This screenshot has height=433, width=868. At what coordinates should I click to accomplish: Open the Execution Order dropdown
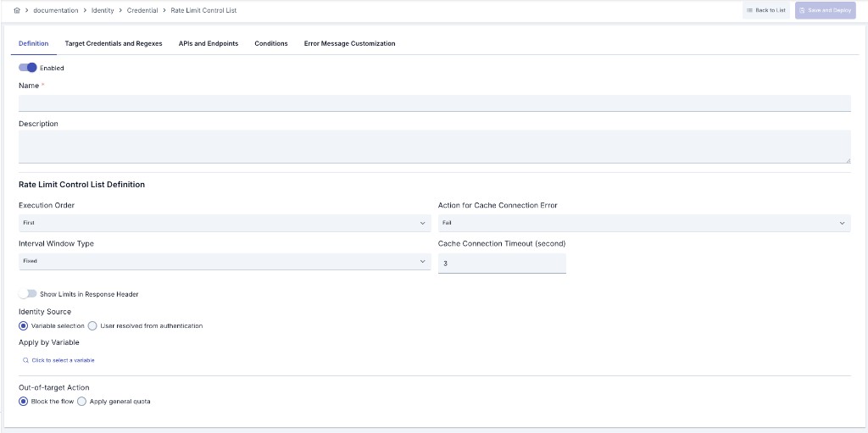click(x=225, y=223)
